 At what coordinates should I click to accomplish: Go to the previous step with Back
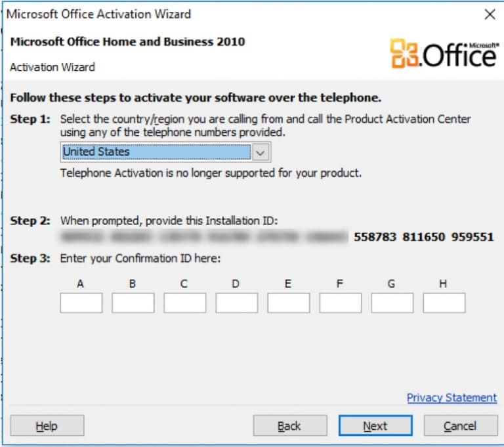[289, 426]
